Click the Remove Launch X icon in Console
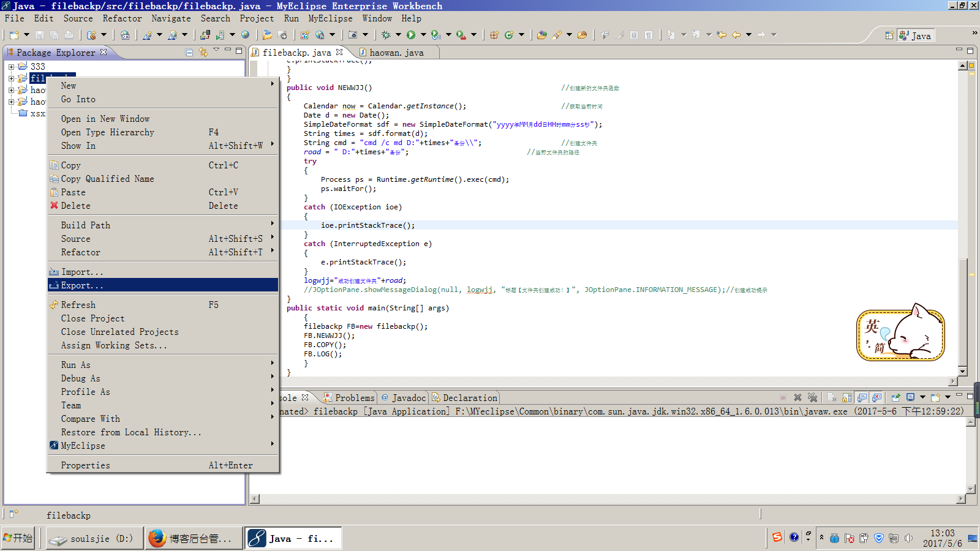The height and width of the screenshot is (551, 980). click(x=797, y=397)
